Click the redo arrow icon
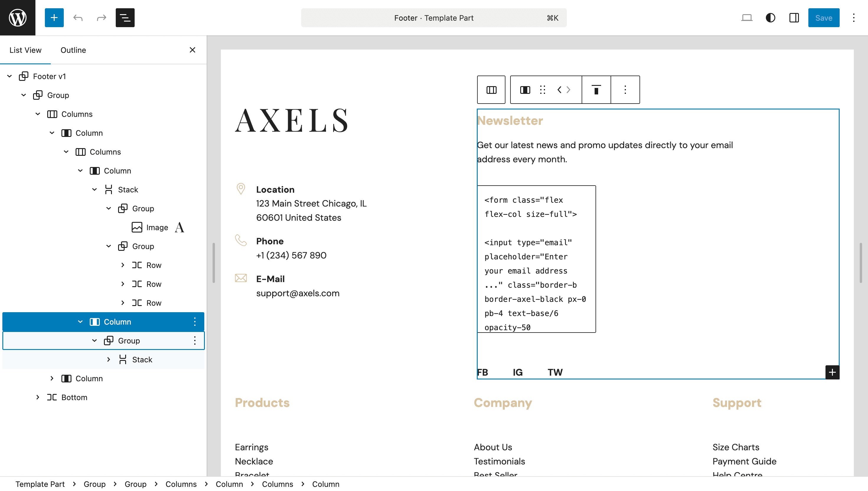This screenshot has width=868, height=491. (x=101, y=17)
